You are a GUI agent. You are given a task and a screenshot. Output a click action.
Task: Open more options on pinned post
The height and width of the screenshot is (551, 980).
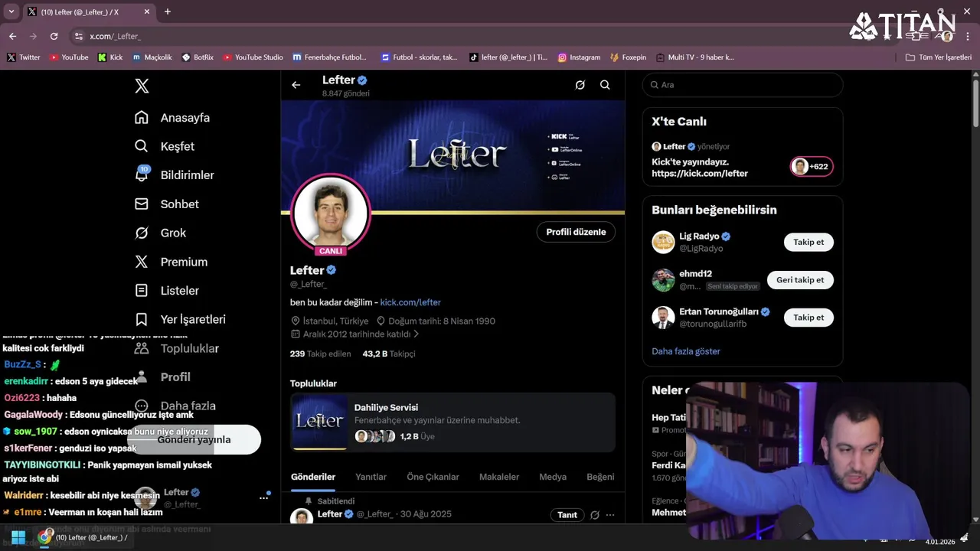[610, 515]
